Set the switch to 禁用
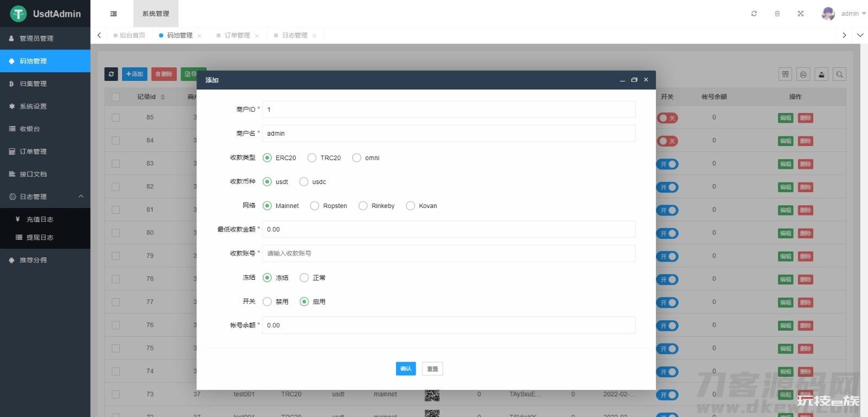 [x=276, y=301]
